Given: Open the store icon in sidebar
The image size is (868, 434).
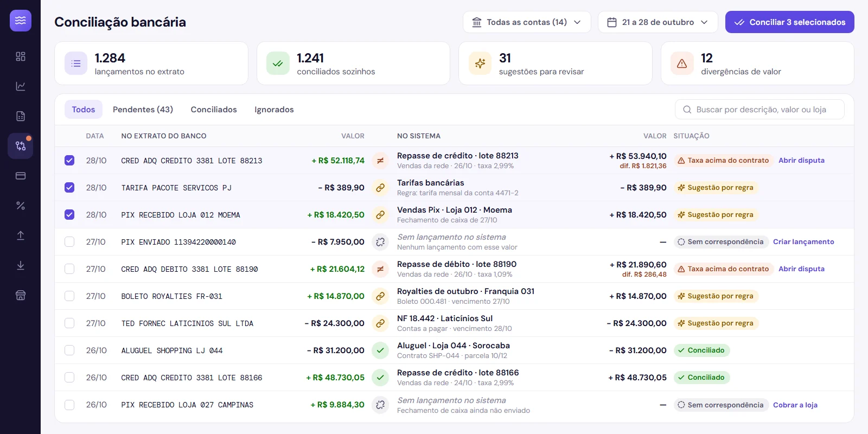Looking at the screenshot, I should [21, 295].
